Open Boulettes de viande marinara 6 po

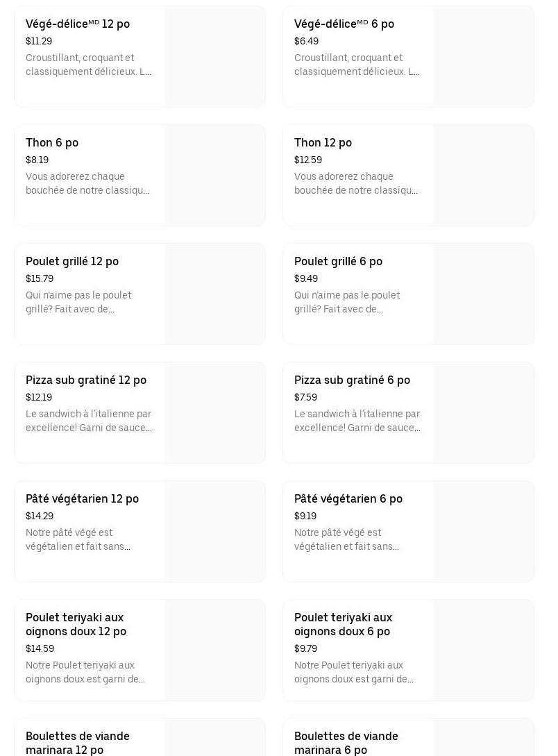(x=346, y=742)
